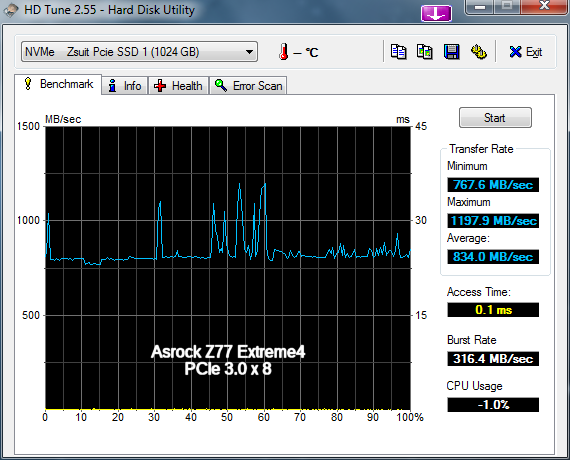Open the Info tab

click(x=125, y=86)
